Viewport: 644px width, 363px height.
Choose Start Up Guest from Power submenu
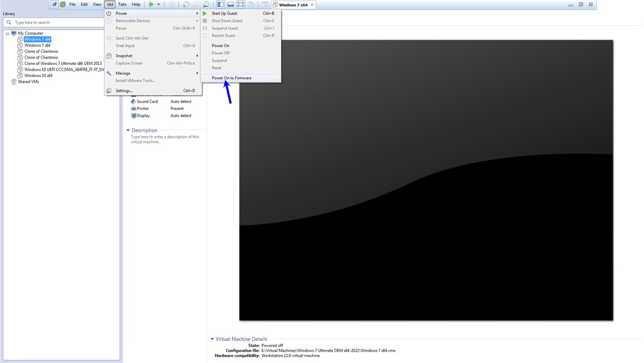pyautogui.click(x=224, y=13)
